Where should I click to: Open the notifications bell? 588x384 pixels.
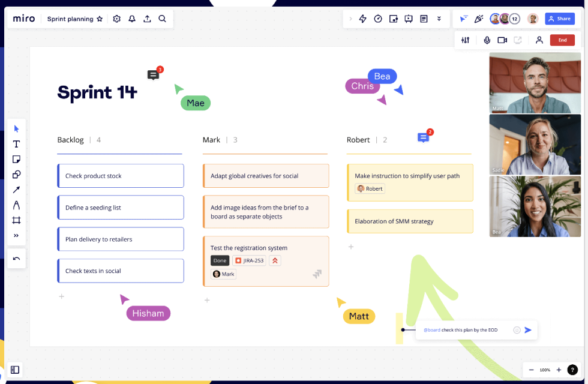[132, 19]
